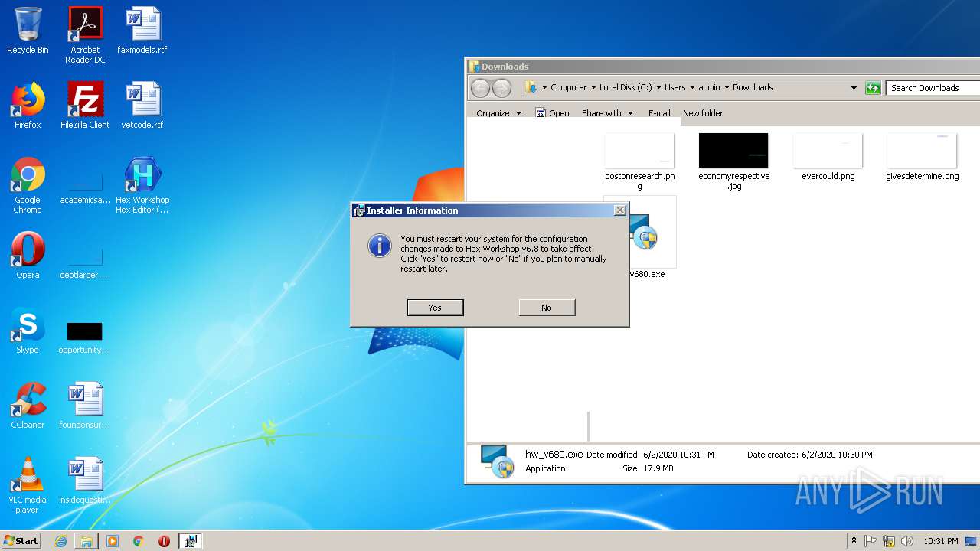Viewport: 980px width, 551px height.
Task: Click hw_v680.exe name in details pane
Action: (x=554, y=454)
